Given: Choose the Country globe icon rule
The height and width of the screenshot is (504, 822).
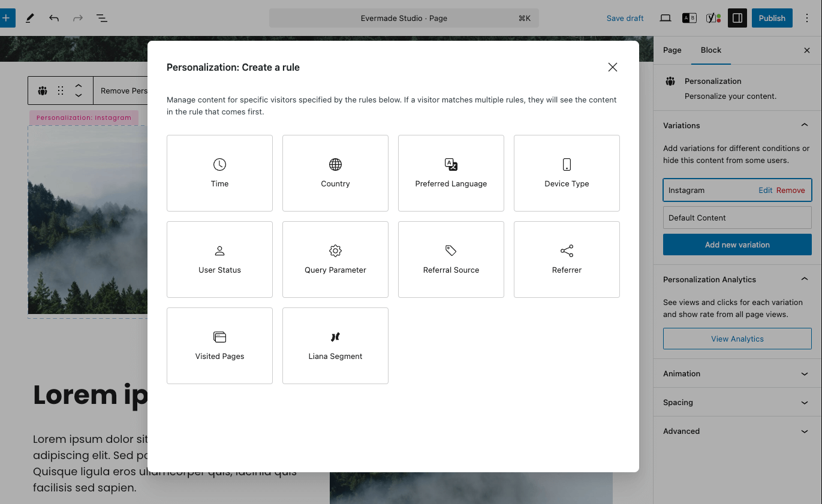Looking at the screenshot, I should (x=335, y=164).
